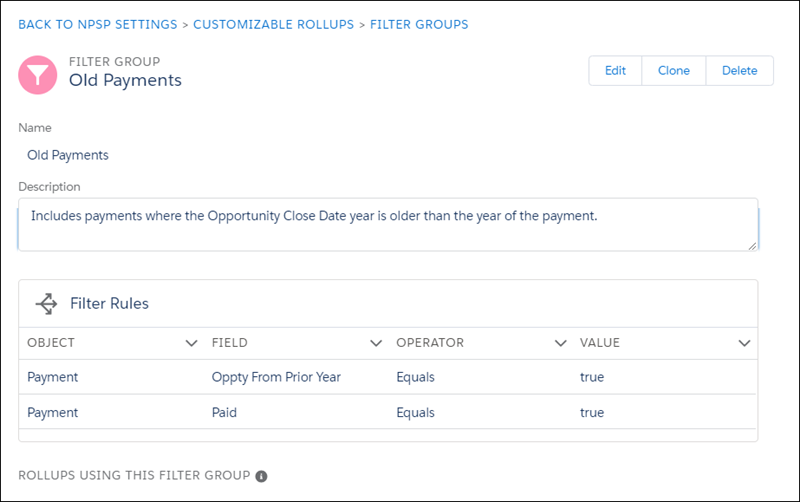Click Equals operator in the Paid row
Image resolution: width=800 pixels, height=502 pixels.
pos(415,412)
